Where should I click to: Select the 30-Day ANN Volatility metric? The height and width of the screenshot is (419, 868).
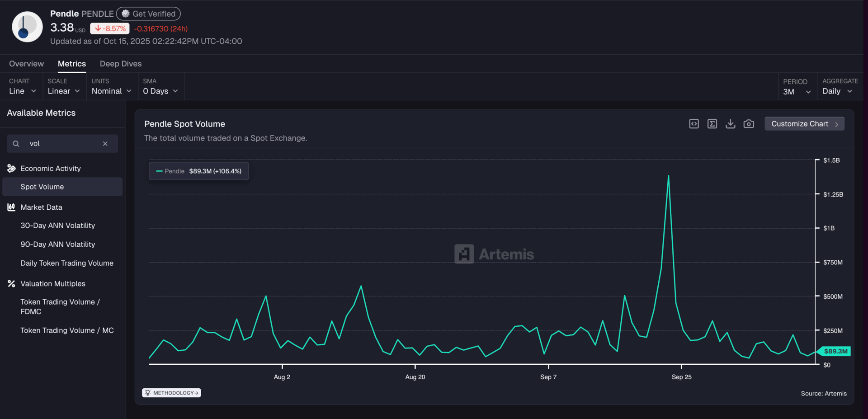58,226
